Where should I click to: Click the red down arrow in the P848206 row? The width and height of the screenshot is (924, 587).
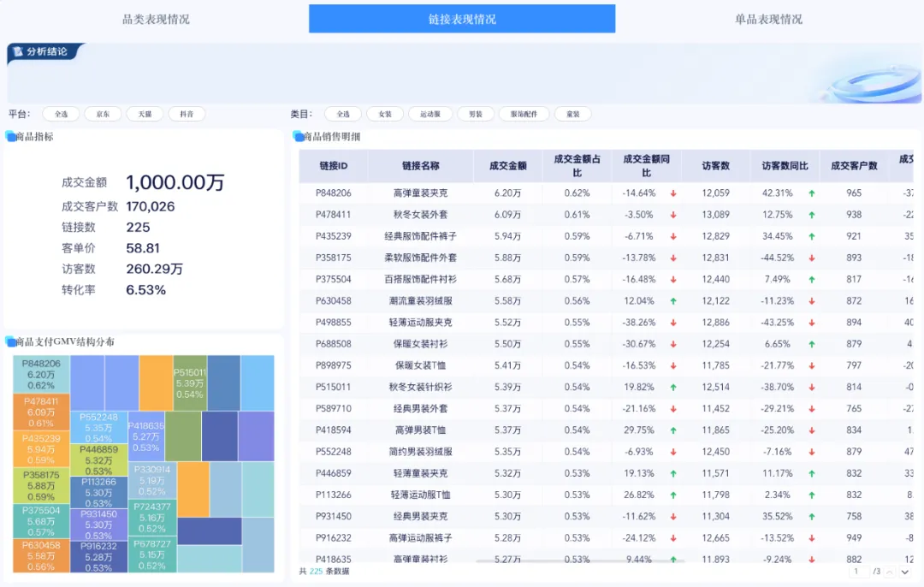click(x=673, y=193)
